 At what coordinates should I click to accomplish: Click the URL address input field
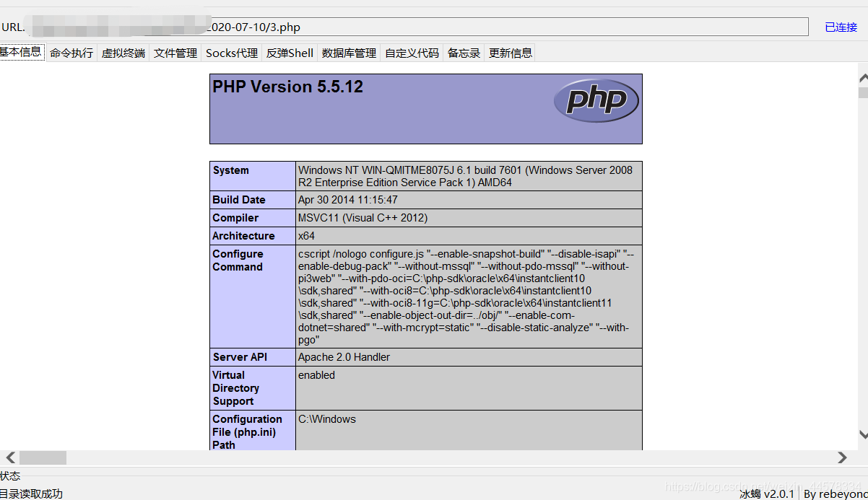(419, 27)
